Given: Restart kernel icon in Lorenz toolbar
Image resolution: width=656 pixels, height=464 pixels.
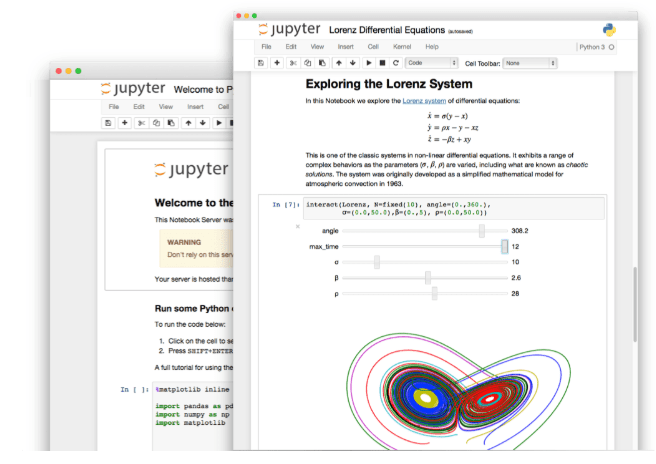Looking at the screenshot, I should click(396, 63).
